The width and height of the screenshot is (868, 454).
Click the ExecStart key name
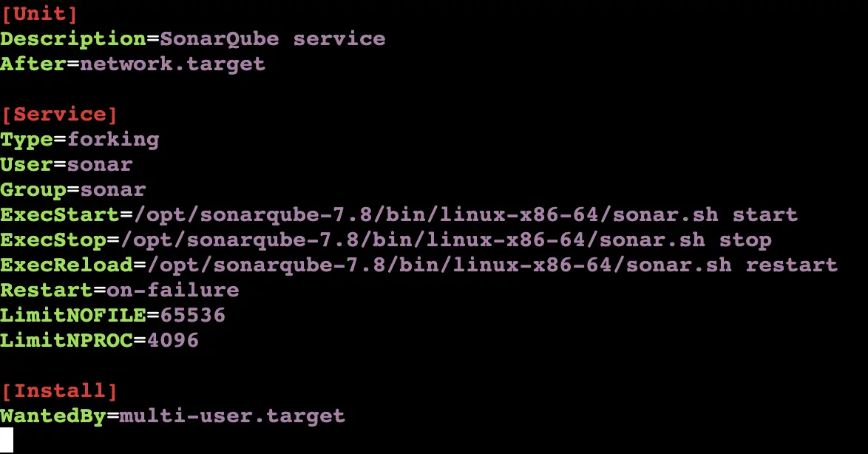pyautogui.click(x=59, y=215)
